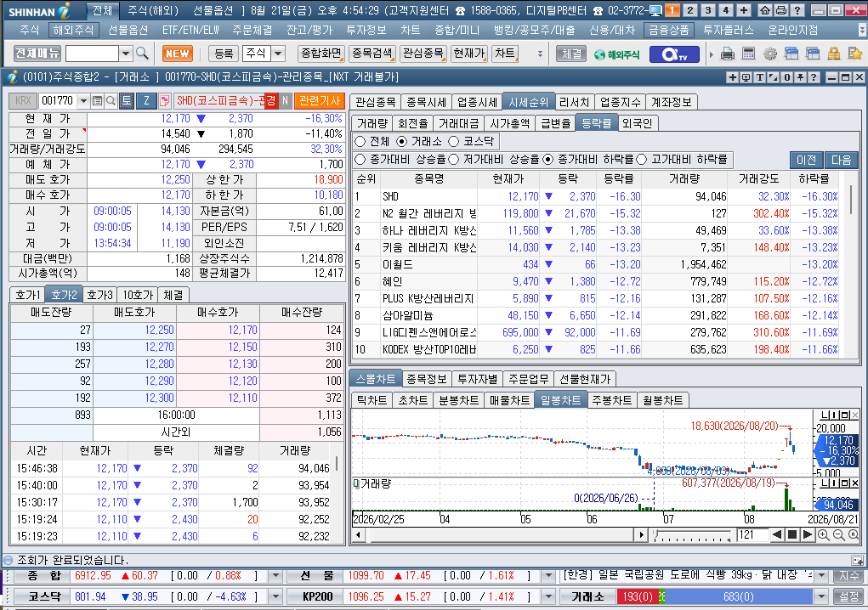This screenshot has height=610, width=868.
Task: Click the 전체메뉴 button
Action: pos(37,53)
